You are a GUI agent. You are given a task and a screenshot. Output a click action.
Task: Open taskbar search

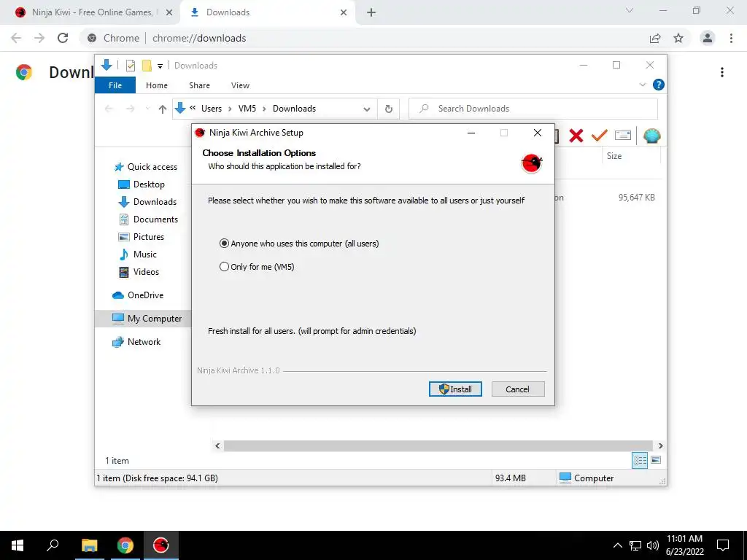click(x=53, y=545)
